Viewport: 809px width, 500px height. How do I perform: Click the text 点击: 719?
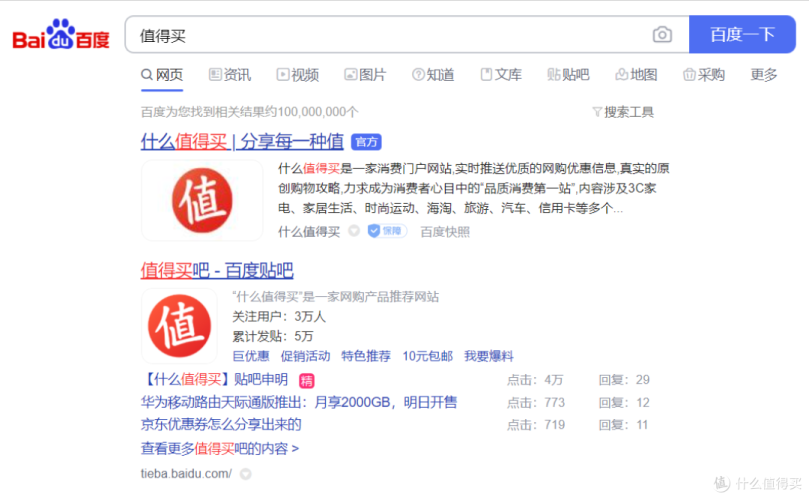(536, 425)
